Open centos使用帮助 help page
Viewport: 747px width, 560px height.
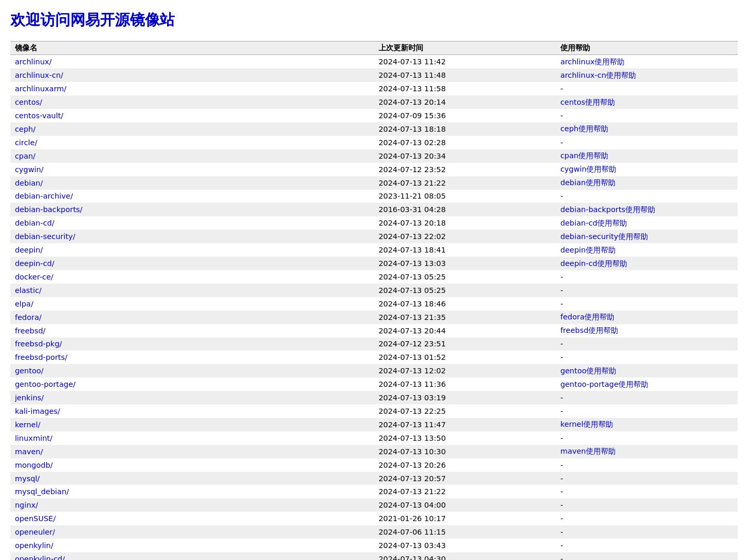(x=587, y=102)
